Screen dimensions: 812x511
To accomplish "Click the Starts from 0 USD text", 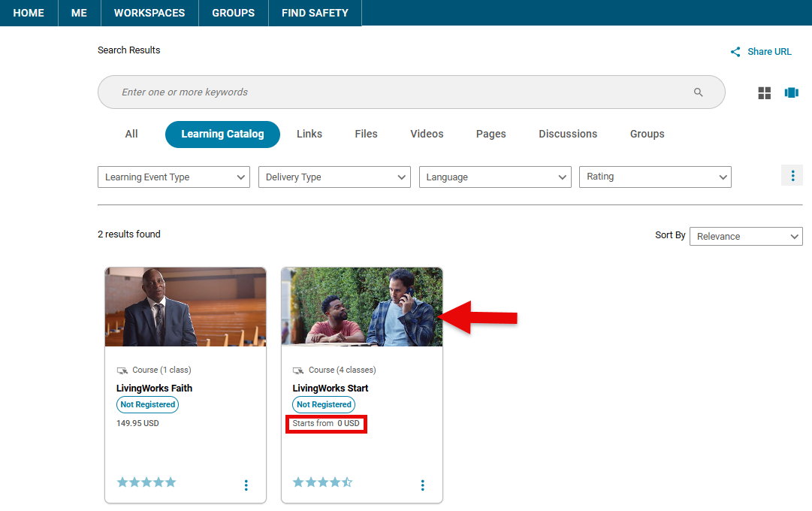I will coord(326,423).
